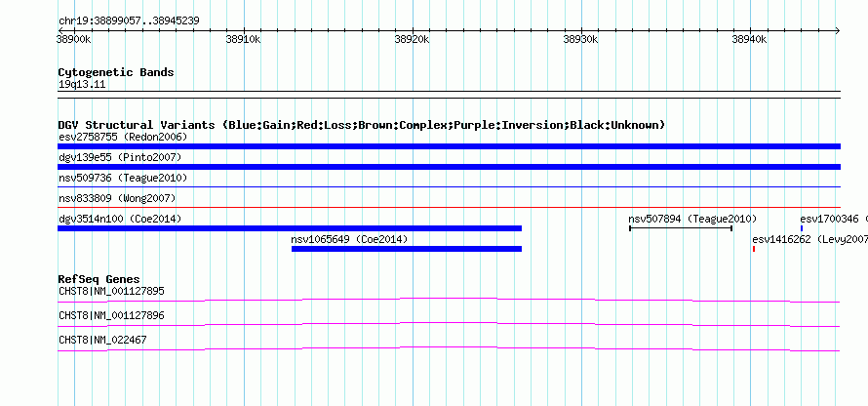Image resolution: width=868 pixels, height=406 pixels.
Task: Click the esv1700346 variant label
Action: pyautogui.click(x=829, y=219)
